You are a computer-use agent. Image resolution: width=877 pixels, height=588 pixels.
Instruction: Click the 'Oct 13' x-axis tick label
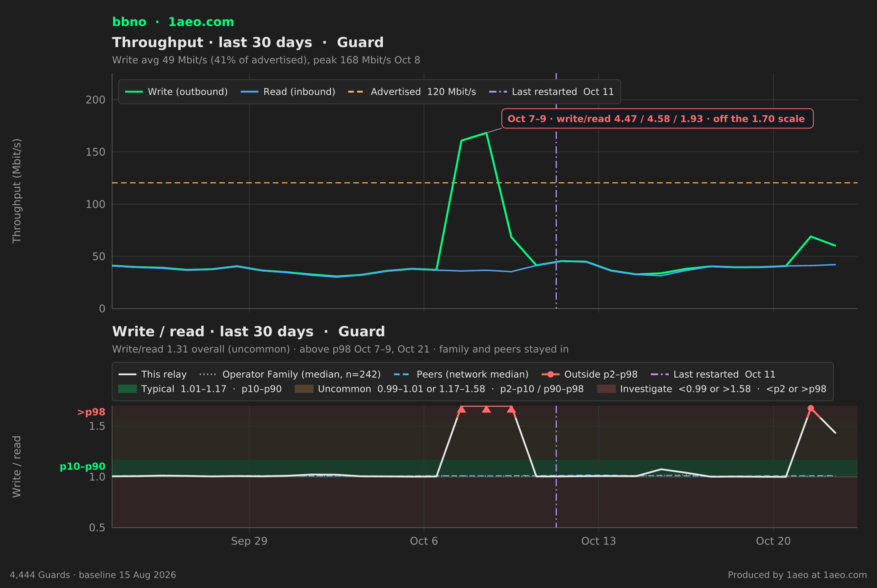598,541
